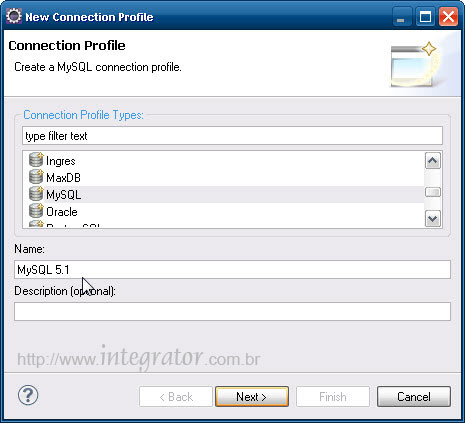
Task: Click the type filter text field
Action: coord(232,136)
